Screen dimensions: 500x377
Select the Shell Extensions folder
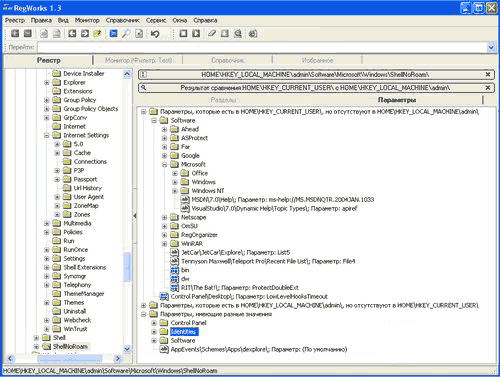(85, 267)
